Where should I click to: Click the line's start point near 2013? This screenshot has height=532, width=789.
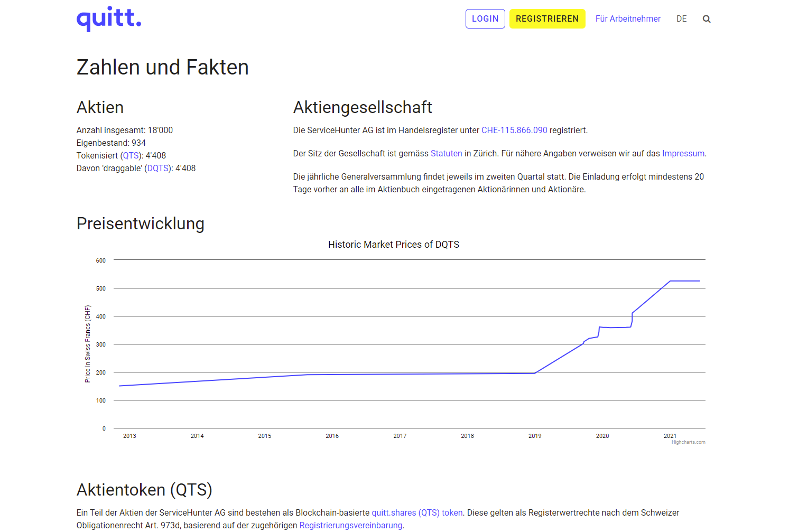pos(120,386)
